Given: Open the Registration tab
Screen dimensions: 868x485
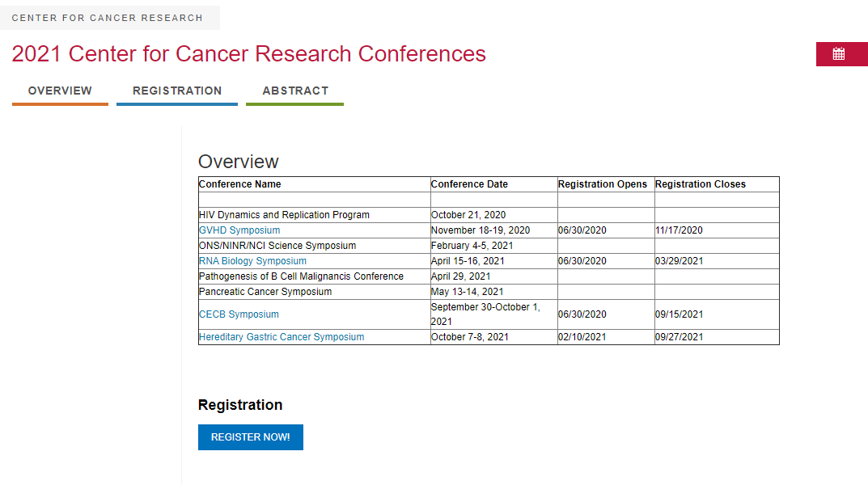Looking at the screenshot, I should pyautogui.click(x=177, y=91).
